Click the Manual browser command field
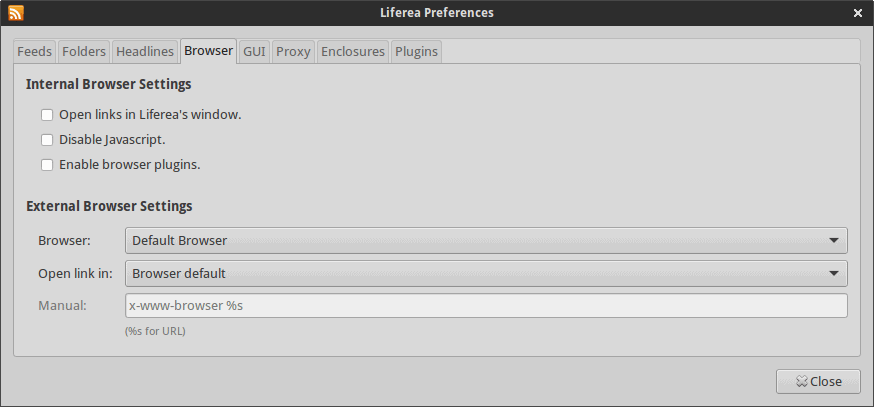 [486, 306]
